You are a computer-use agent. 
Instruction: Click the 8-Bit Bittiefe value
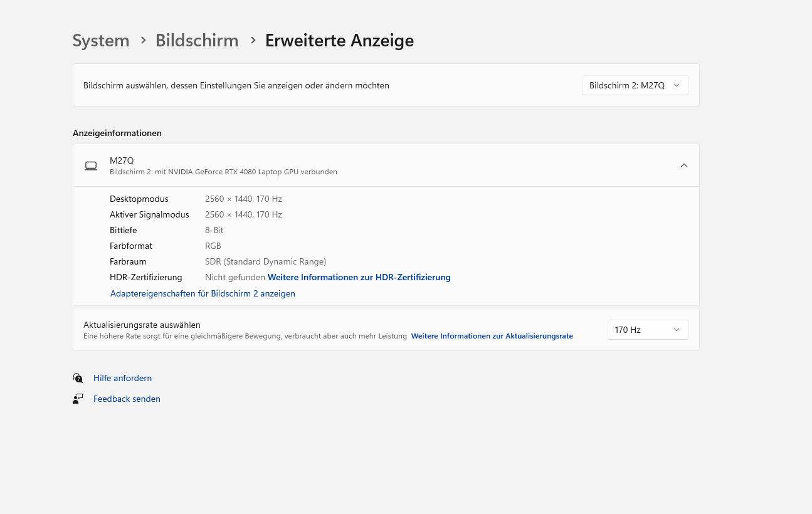click(214, 230)
